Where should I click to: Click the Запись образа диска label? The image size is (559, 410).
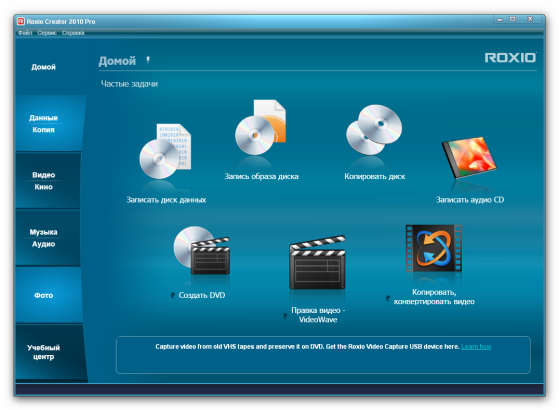coord(261,176)
